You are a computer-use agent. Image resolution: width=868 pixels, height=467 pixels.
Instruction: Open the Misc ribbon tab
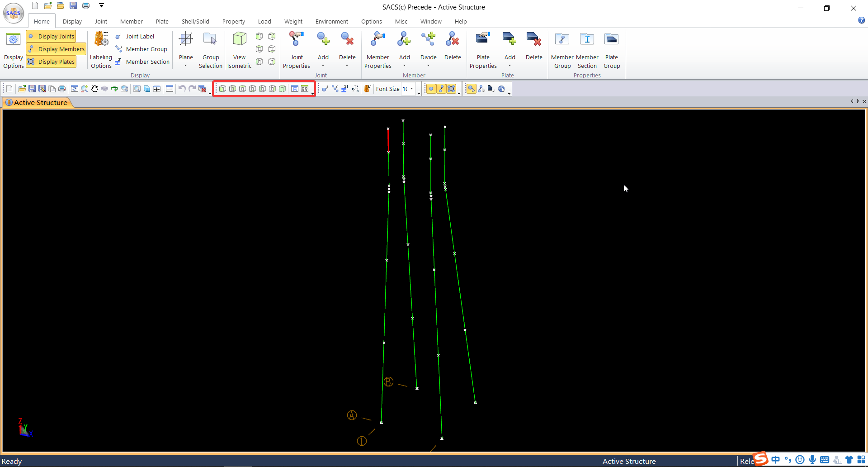click(x=401, y=21)
